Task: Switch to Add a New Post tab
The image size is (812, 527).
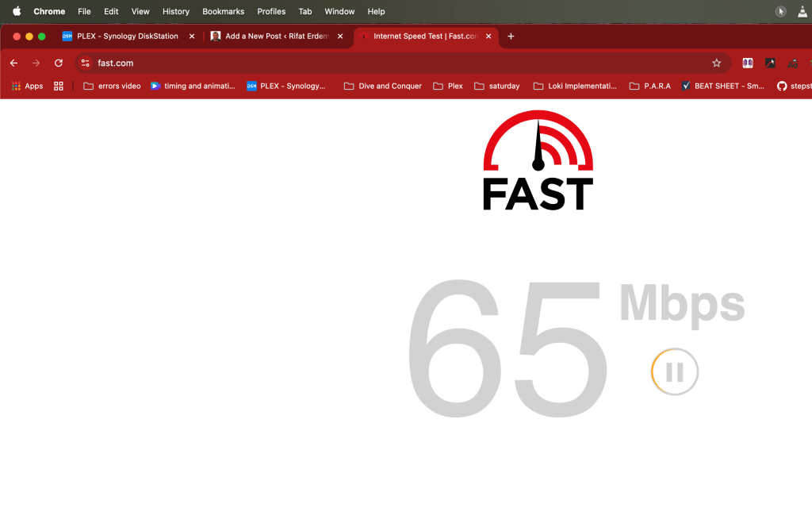Action: click(x=278, y=37)
